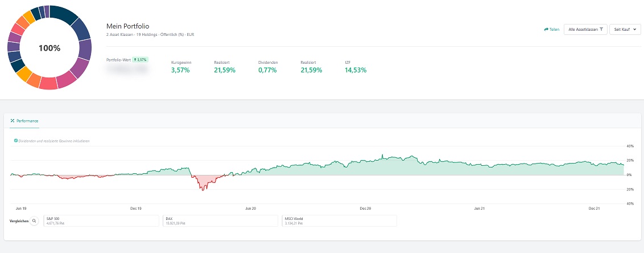The image size is (644, 253).
Task: Click the blurred Portfolio-Wert amount
Action: [127, 70]
